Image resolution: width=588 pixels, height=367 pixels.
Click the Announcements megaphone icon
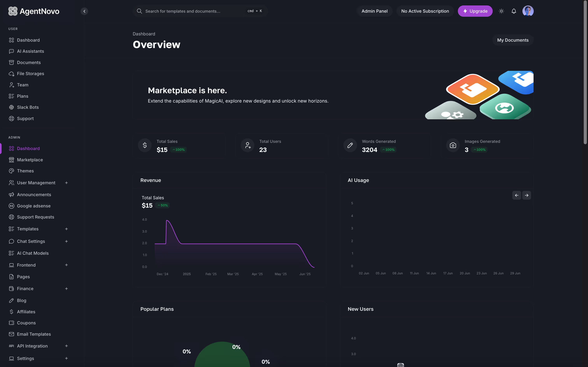pos(11,195)
